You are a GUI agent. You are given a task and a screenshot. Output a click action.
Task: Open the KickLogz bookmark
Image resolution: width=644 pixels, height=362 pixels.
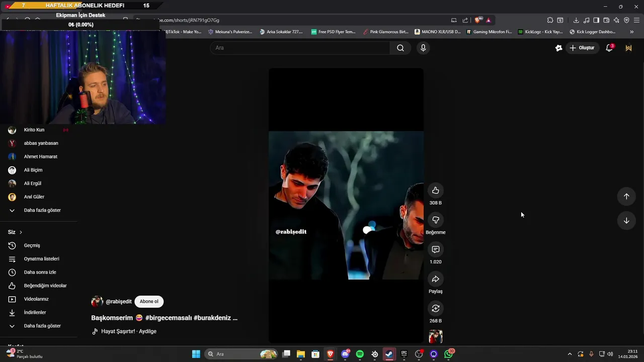540,32
